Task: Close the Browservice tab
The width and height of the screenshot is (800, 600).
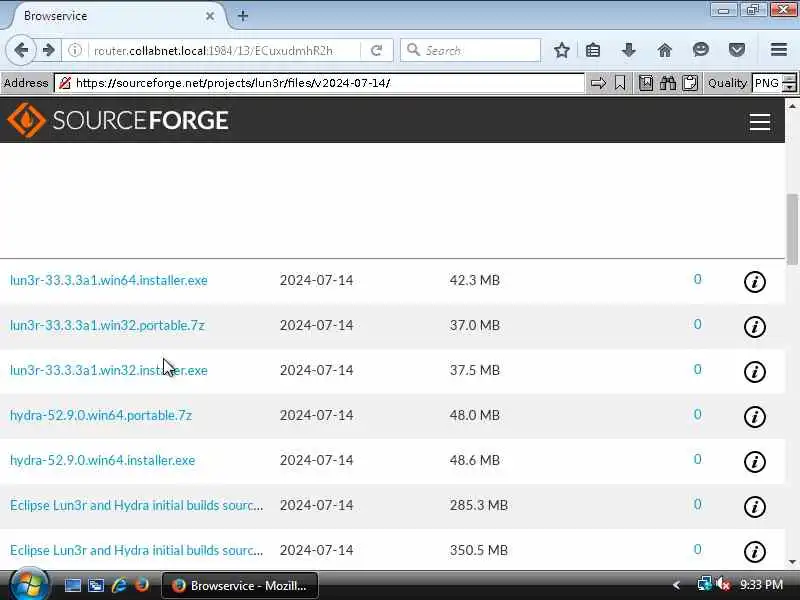Action: coord(210,16)
